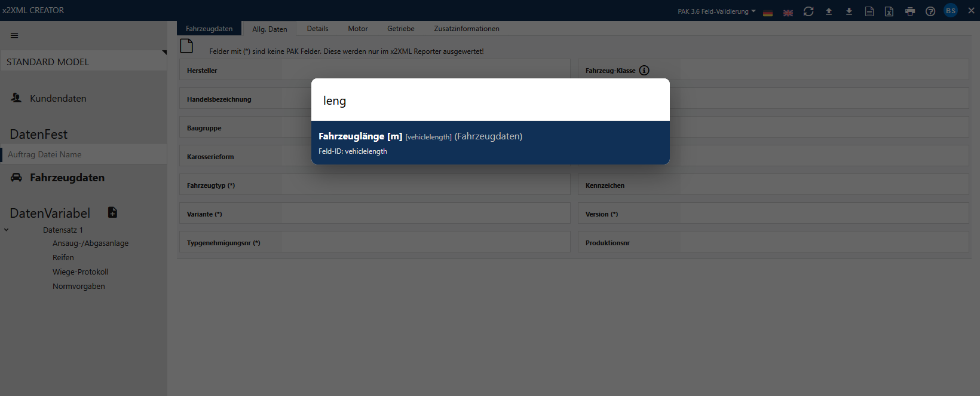This screenshot has height=396, width=980.
Task: Click the download arrow icon
Action: pos(849,11)
